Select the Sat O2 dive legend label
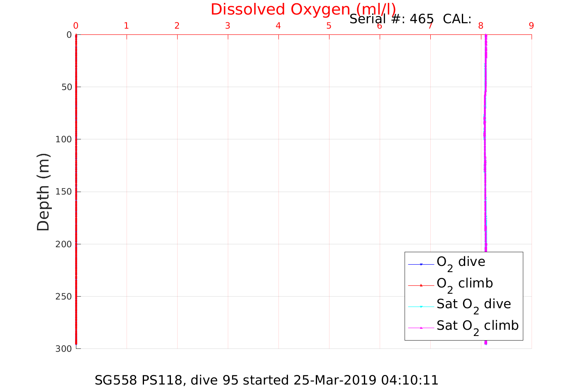This screenshot has height=392, width=588. (473, 304)
